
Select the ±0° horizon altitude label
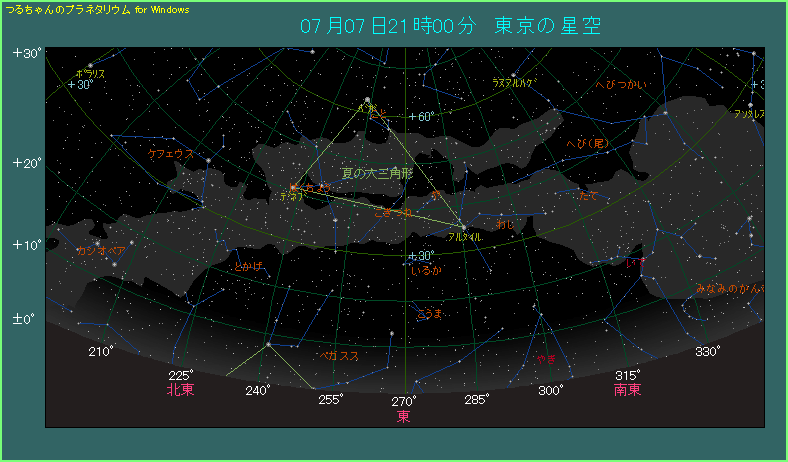pos(24,319)
